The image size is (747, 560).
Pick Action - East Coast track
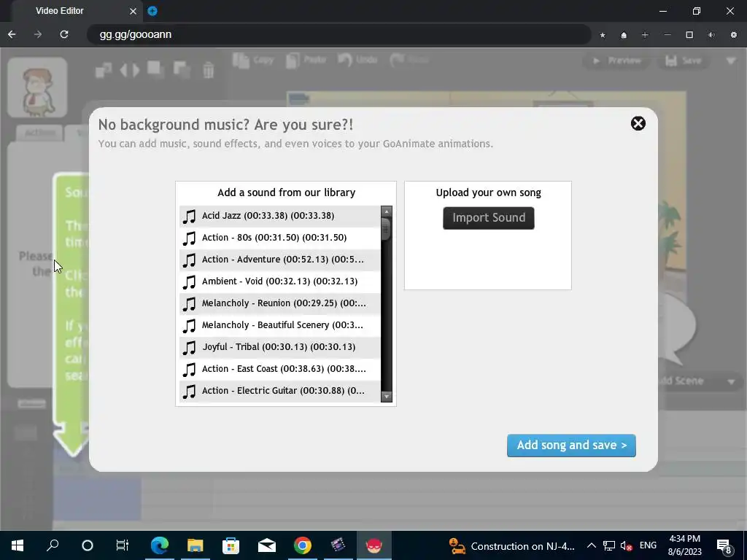click(x=280, y=369)
